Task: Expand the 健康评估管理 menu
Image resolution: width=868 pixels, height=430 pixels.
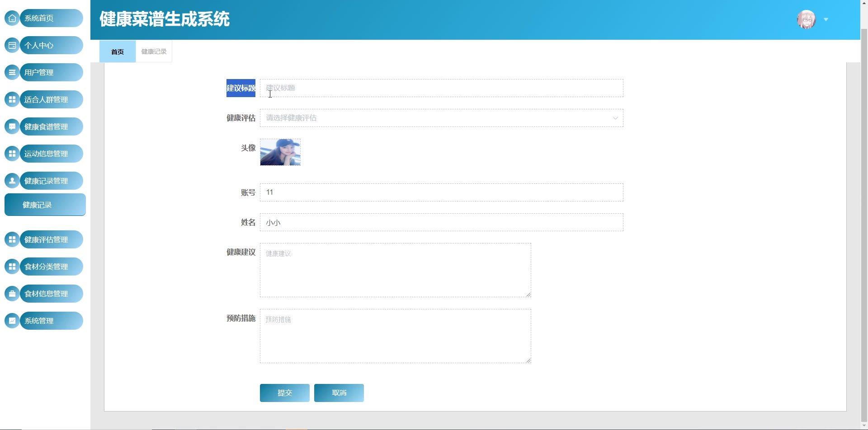Action: 52,239
